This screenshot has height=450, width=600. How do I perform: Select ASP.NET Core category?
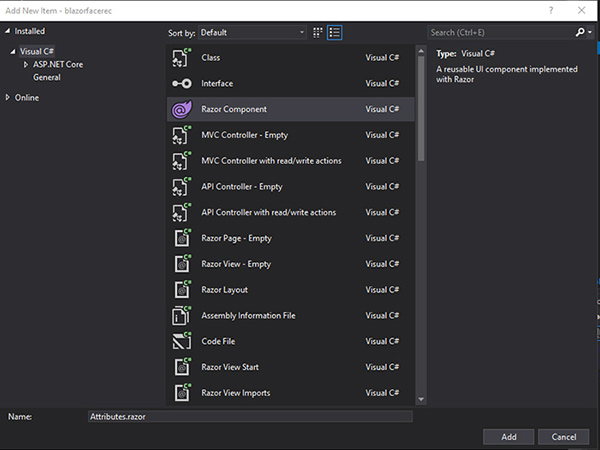coord(58,65)
